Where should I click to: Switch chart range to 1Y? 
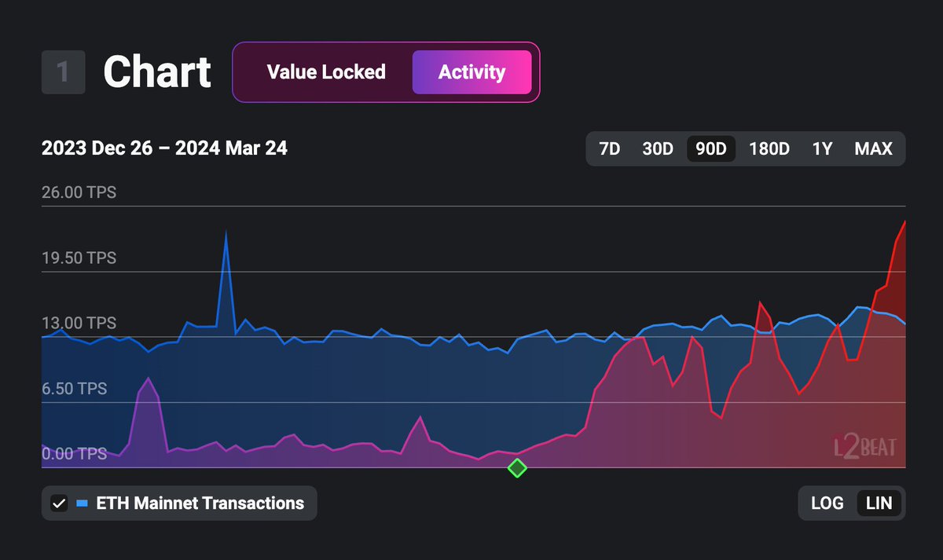click(x=822, y=148)
